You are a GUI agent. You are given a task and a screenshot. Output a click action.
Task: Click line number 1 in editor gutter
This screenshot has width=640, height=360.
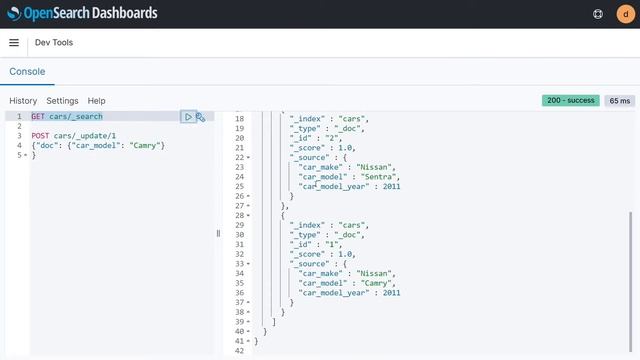(x=19, y=116)
